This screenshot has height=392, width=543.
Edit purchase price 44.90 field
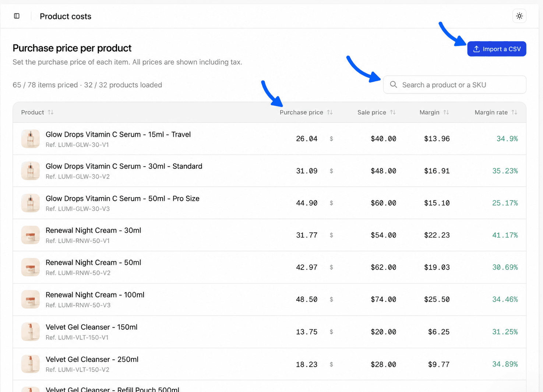(307, 203)
